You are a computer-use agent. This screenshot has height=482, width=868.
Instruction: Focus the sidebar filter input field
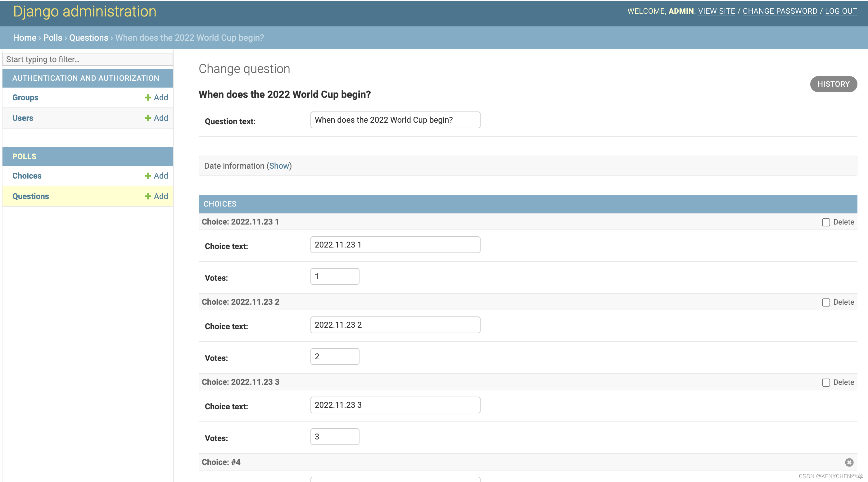click(x=88, y=59)
